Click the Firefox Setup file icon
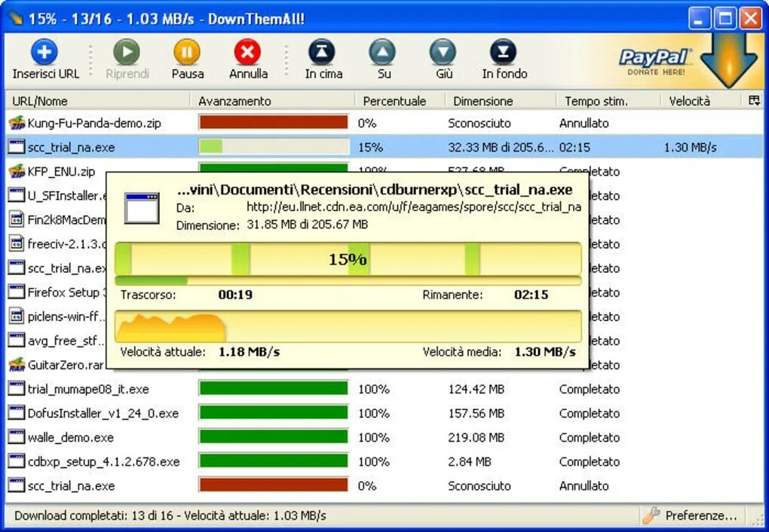 point(16,292)
